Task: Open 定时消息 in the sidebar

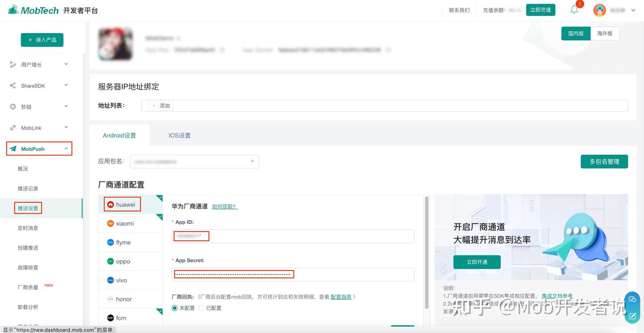Action: 28,228
